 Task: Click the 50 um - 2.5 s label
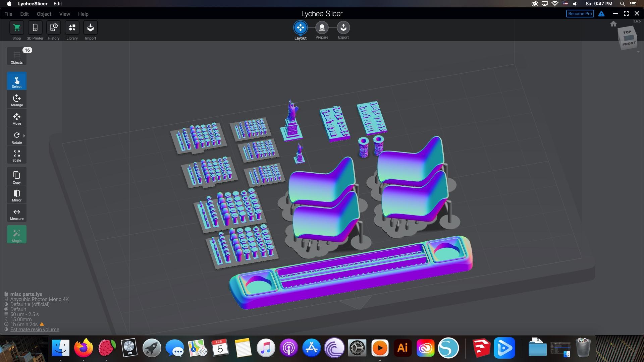tap(24, 314)
